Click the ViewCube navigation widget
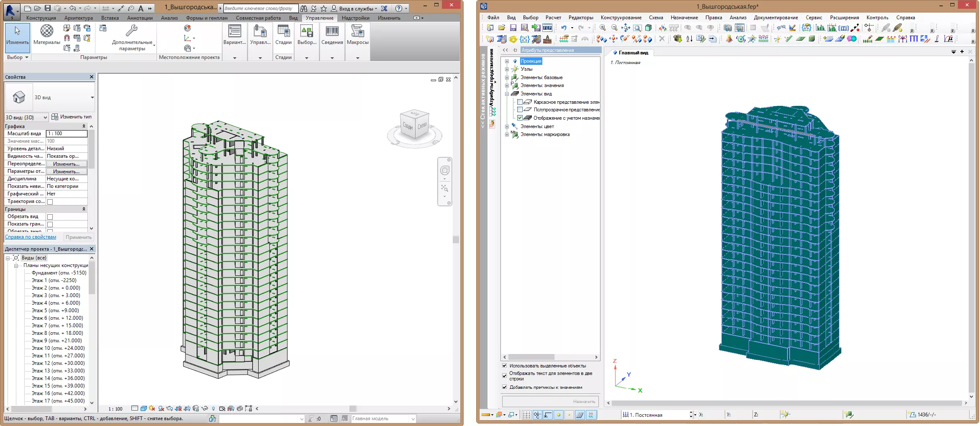Screen dimensions: 980x426 click(414, 125)
